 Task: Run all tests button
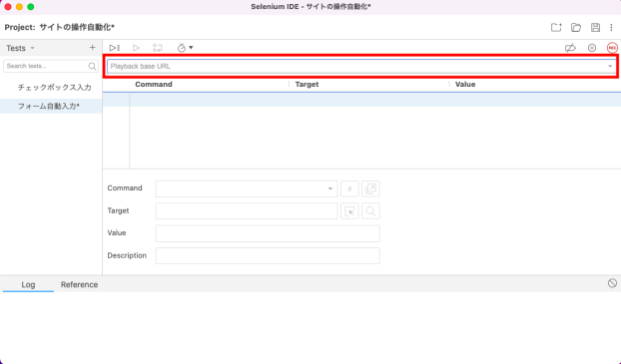tap(115, 48)
